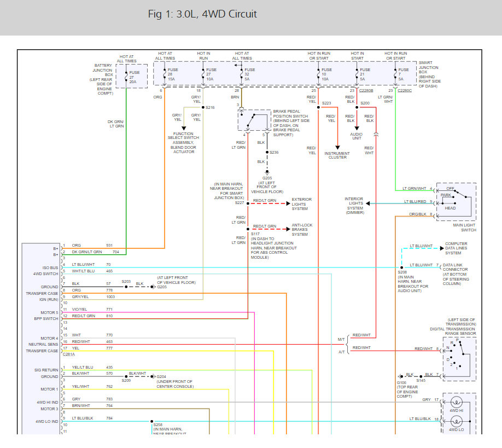
Task: Select the Fuse 28 15A symbol
Action: [165, 74]
